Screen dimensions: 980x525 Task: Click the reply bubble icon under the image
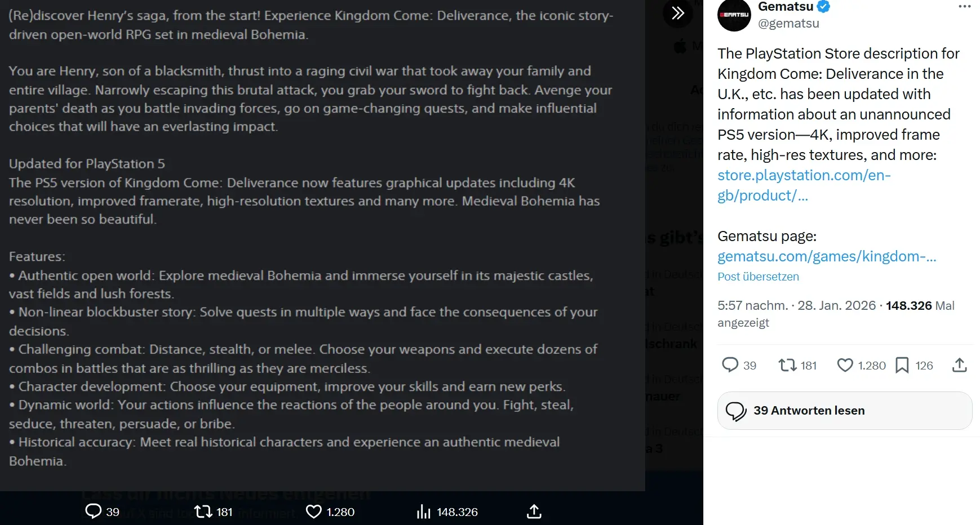point(93,511)
